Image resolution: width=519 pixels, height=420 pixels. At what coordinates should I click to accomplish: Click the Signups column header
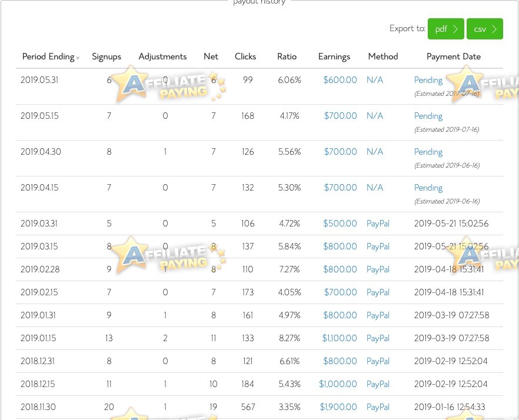pos(107,56)
